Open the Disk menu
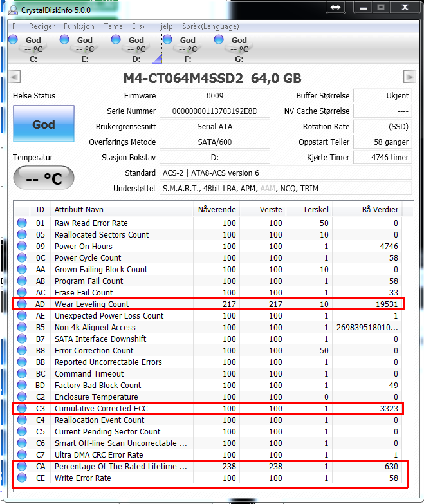Image resolution: width=424 pixels, height=504 pixels. pos(139,26)
